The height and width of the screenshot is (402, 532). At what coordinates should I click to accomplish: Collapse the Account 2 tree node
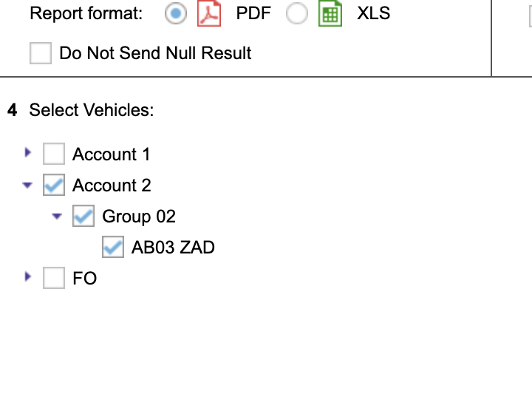click(28, 185)
